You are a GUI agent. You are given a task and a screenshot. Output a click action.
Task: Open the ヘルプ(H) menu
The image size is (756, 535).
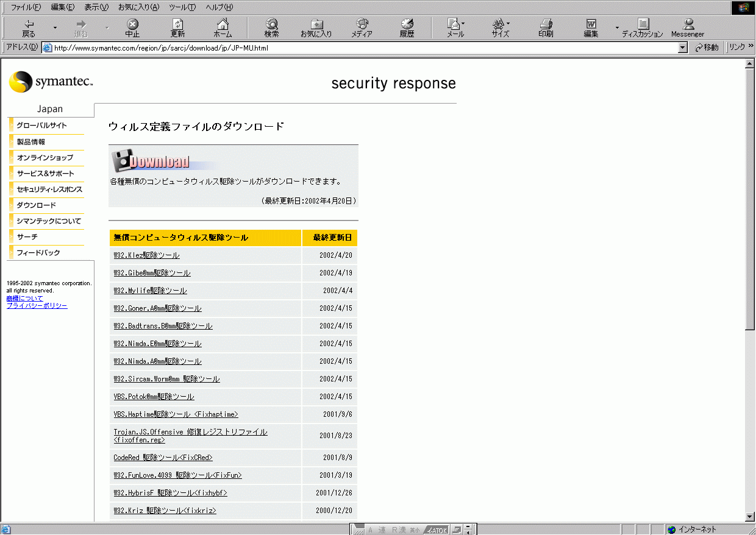pyautogui.click(x=219, y=7)
